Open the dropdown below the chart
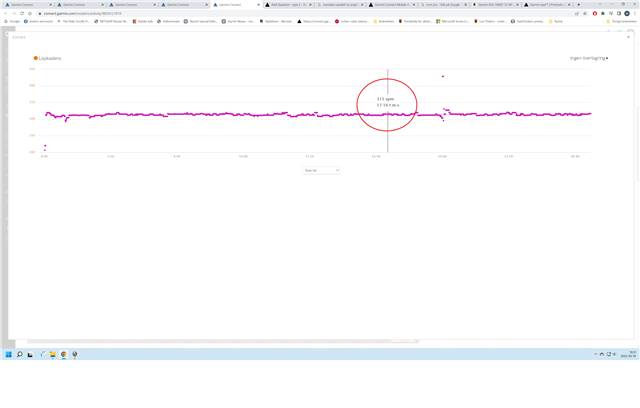Screen dimensions: 640x408 pos(319,171)
